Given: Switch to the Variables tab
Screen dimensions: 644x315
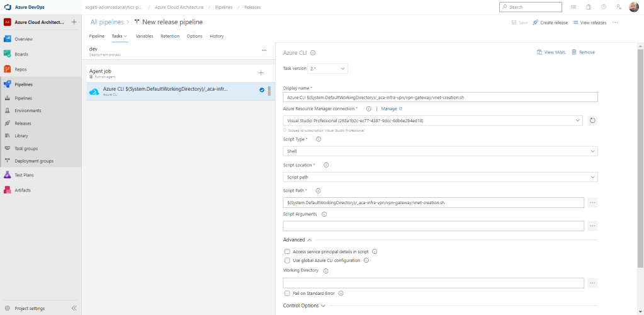Looking at the screenshot, I should click(144, 36).
